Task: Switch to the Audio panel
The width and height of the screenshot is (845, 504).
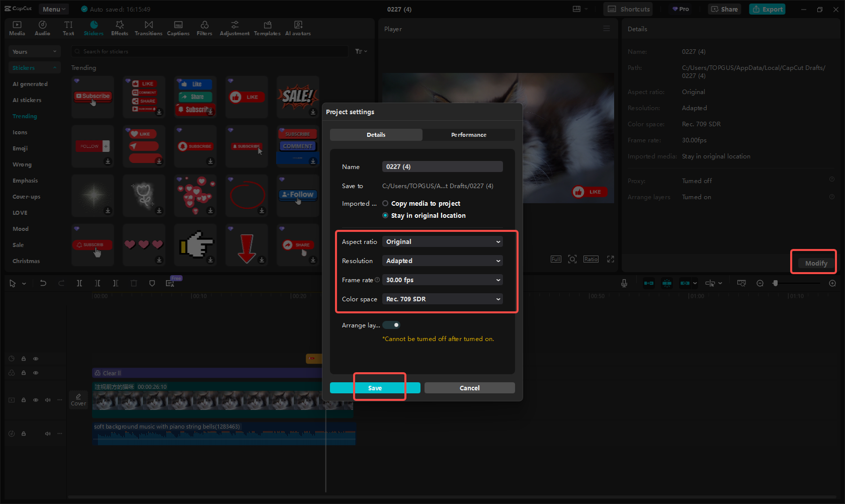Action: coord(42,28)
